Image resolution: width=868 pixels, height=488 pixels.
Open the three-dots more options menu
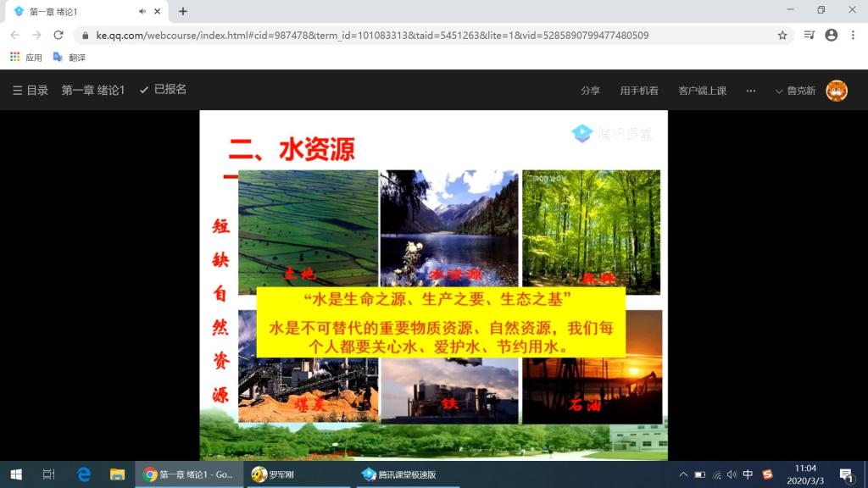[x=750, y=91]
